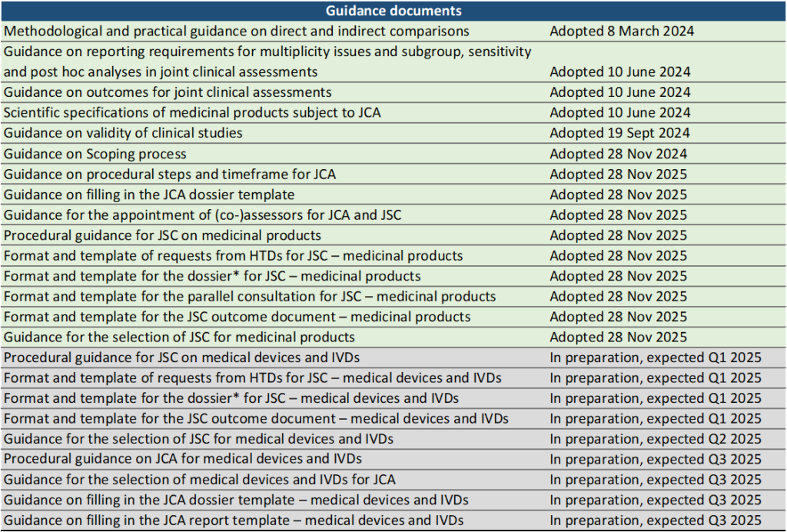787x532 pixels.
Task: Click the "Adopted 28 Nov 2024" date cell
Action: [x=618, y=154]
